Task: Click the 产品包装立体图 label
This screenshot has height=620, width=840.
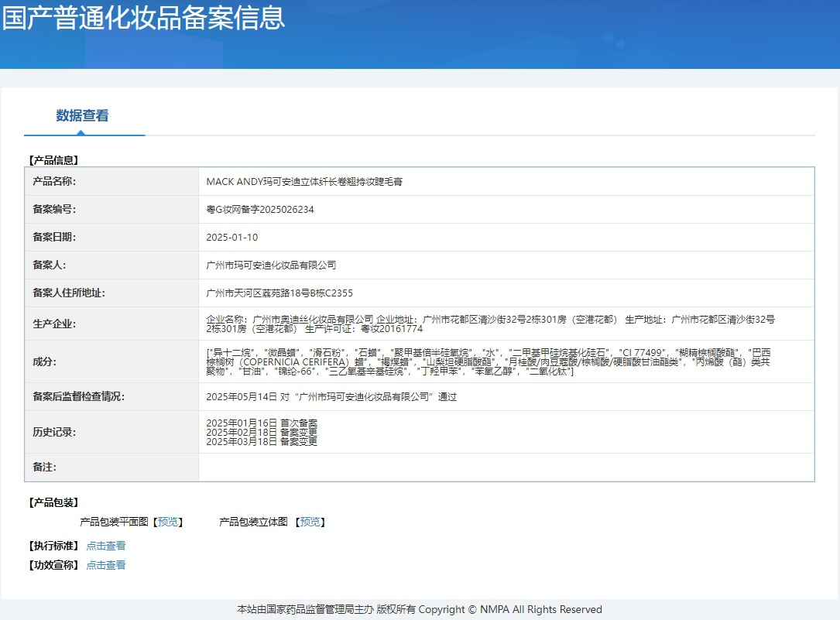Action: pyautogui.click(x=253, y=522)
